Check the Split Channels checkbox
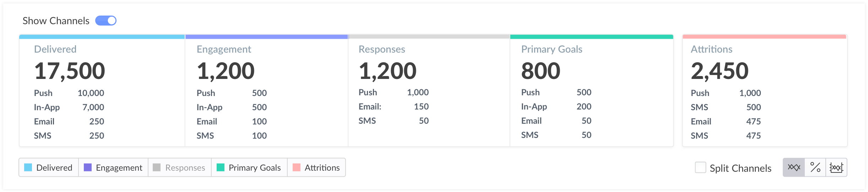The height and width of the screenshot is (192, 868). tap(700, 167)
